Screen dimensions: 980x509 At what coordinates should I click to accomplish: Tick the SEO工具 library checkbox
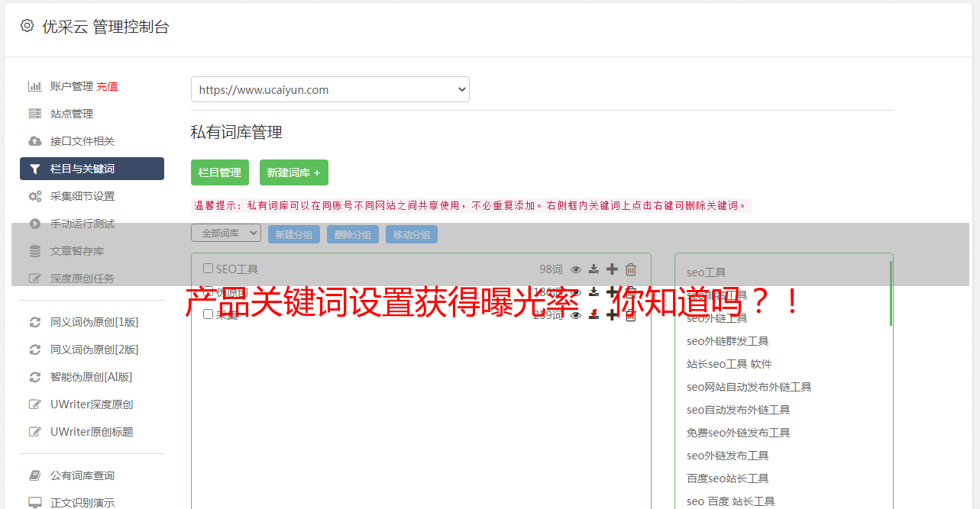pyautogui.click(x=208, y=269)
